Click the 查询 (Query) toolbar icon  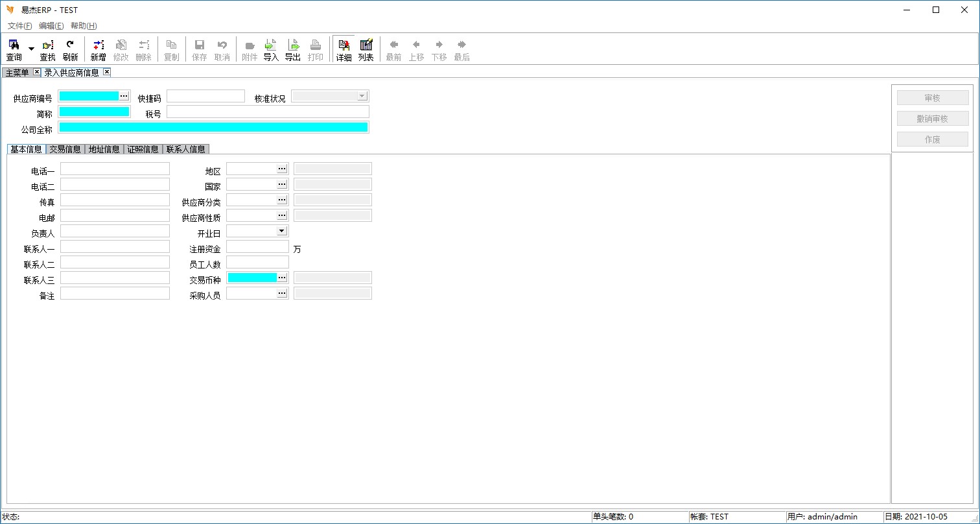tap(14, 50)
